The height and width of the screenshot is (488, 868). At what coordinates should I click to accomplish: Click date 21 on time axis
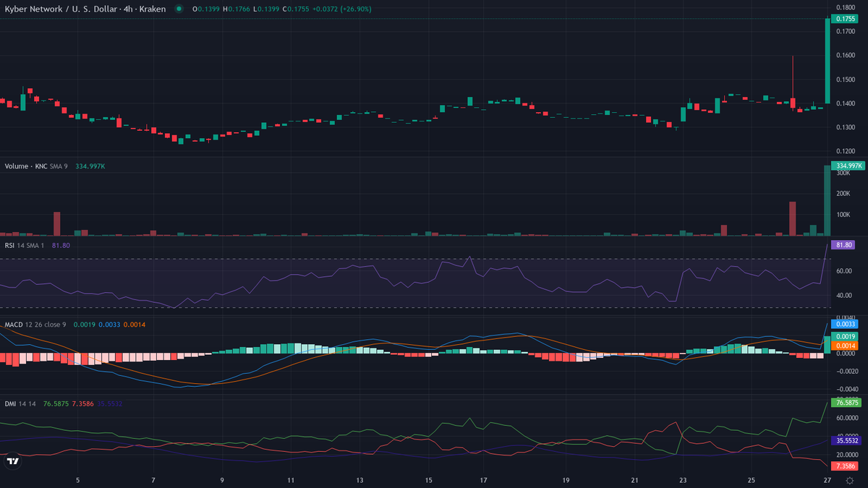634,480
